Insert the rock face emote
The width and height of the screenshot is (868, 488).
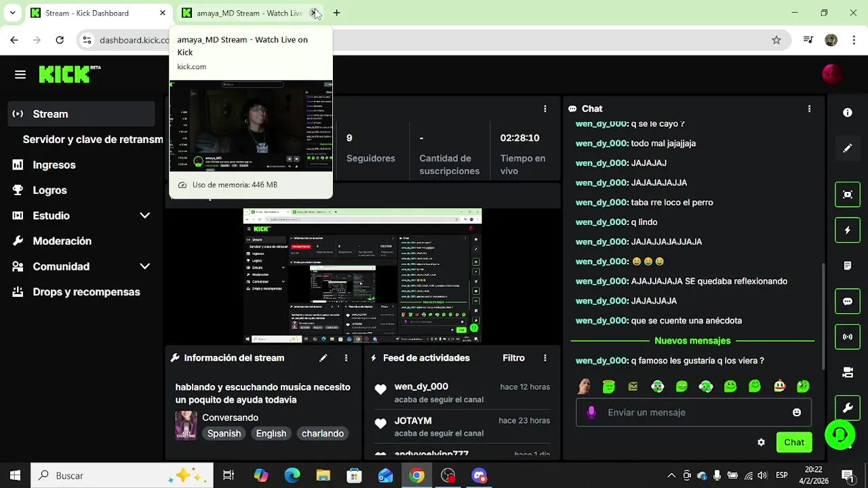coord(584,386)
